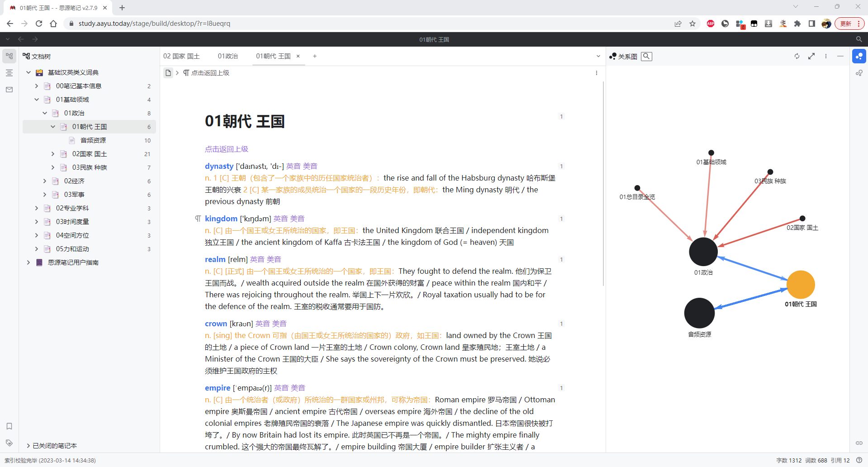Open the tab list dropdown arrow
The image size is (868, 467).
tap(598, 56)
